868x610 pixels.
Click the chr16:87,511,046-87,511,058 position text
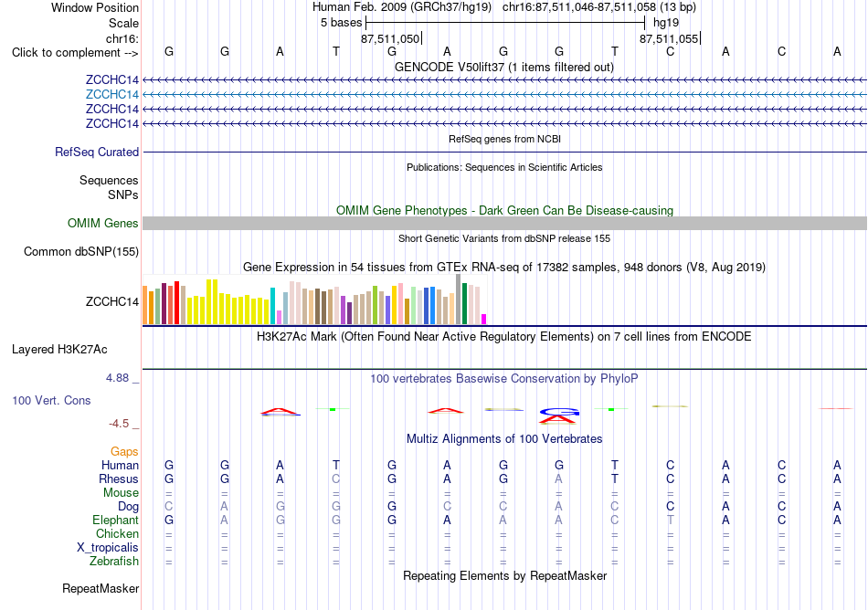pos(599,7)
